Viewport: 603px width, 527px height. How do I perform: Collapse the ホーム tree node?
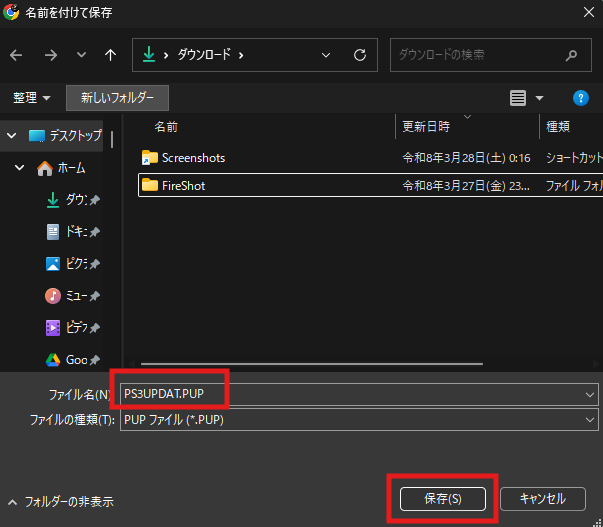(19, 168)
